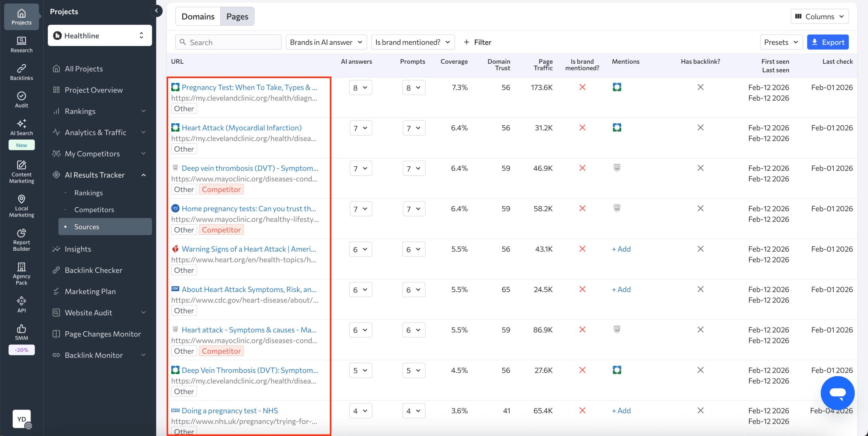The image size is (868, 436).
Task: Open the chat support bubble
Action: [837, 393]
